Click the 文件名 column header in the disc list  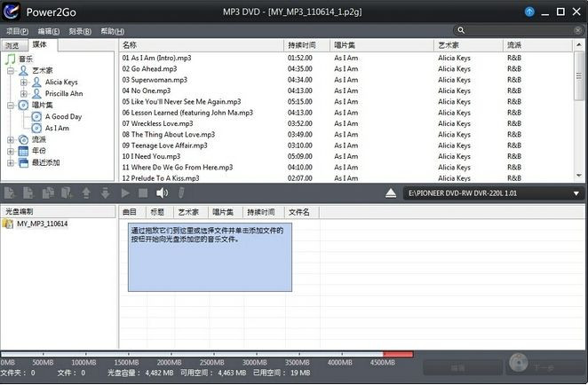(x=301, y=212)
